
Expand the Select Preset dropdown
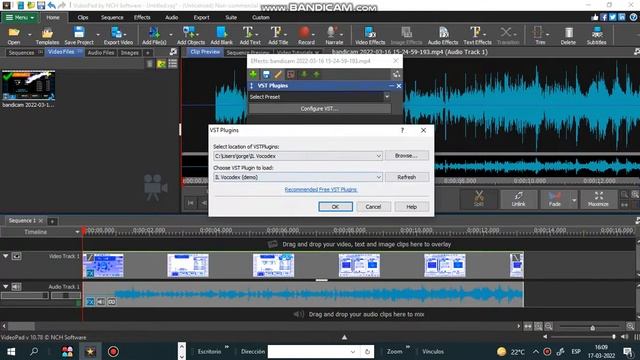(387, 97)
